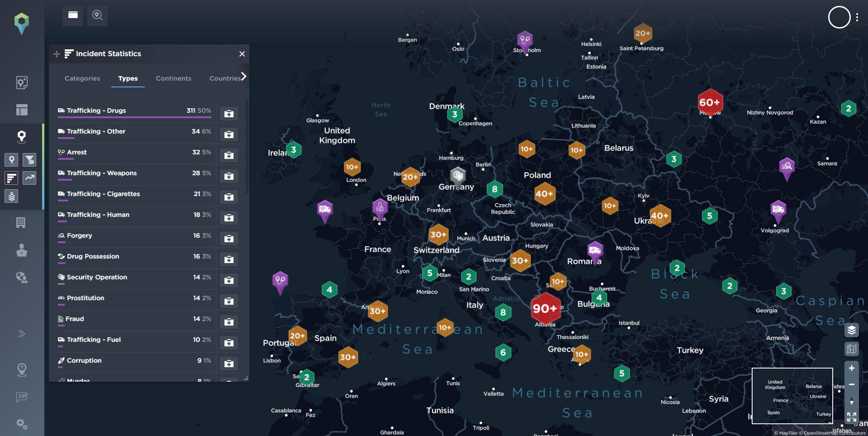Click the Trafficking - Drugs progress bar
Viewport: 868px width, 436px height.
click(134, 117)
